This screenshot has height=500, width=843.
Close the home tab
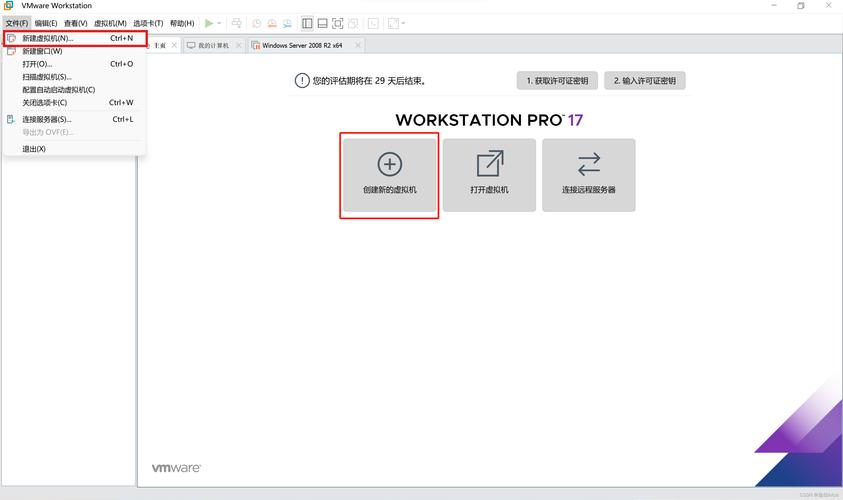point(174,45)
